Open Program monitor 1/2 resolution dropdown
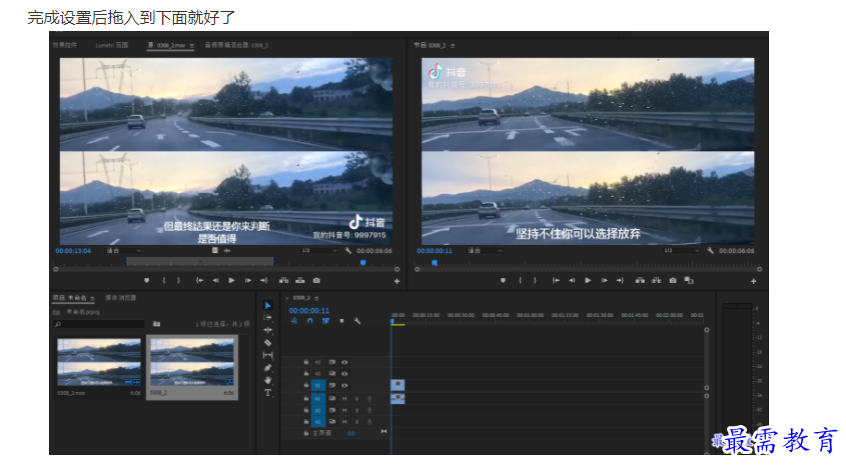The width and height of the screenshot is (846, 472). click(681, 251)
